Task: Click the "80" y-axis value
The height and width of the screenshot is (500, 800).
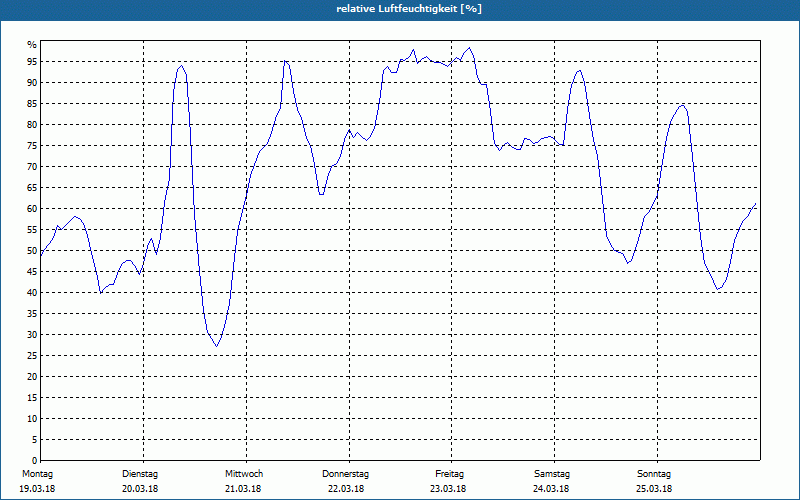Action: click(x=32, y=124)
